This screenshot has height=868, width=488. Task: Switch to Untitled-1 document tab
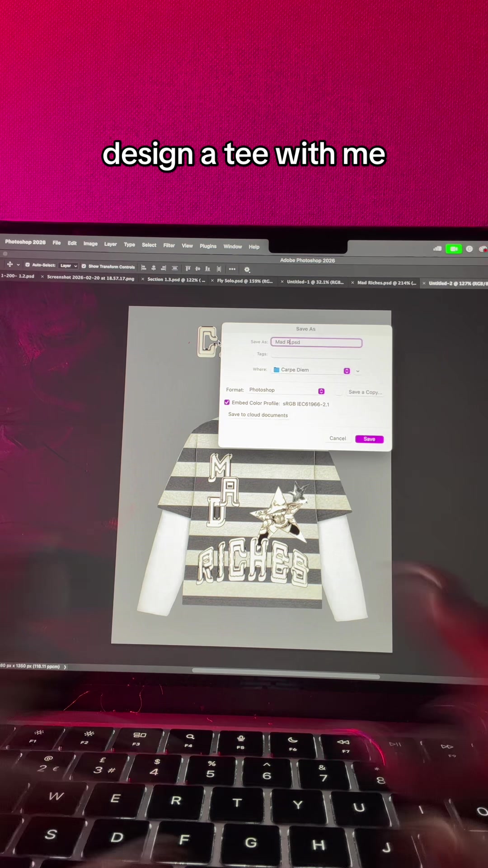click(x=315, y=282)
